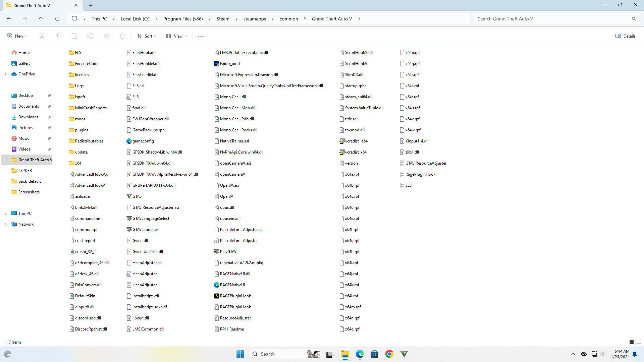Screen dimensions: 644x362
Task: Toggle the Details pane button
Action: (626, 36)
